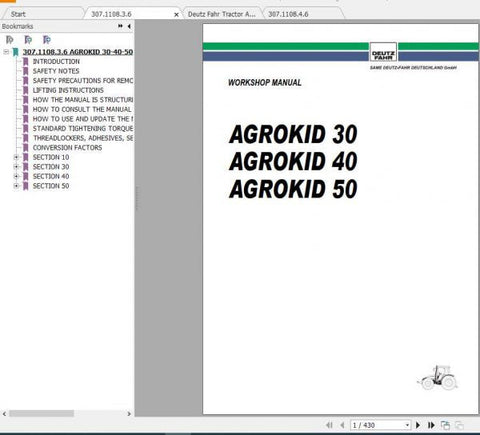480x435 pixels.
Task: Click the Deutz-Fahr logo on the page
Action: pos(383,52)
